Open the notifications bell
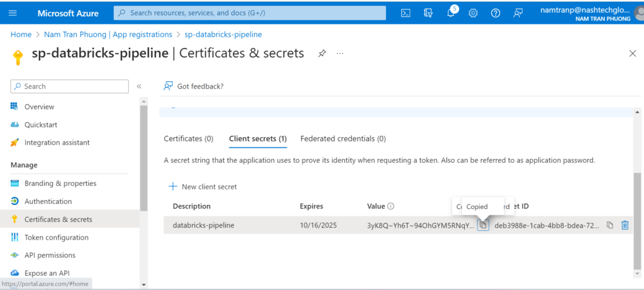644x290 pixels. (x=451, y=13)
